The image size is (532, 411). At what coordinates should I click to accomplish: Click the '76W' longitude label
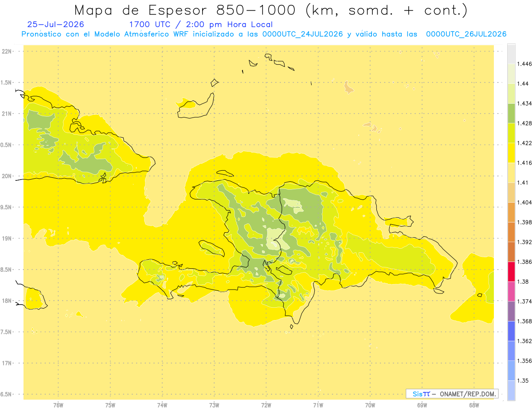tap(58, 405)
